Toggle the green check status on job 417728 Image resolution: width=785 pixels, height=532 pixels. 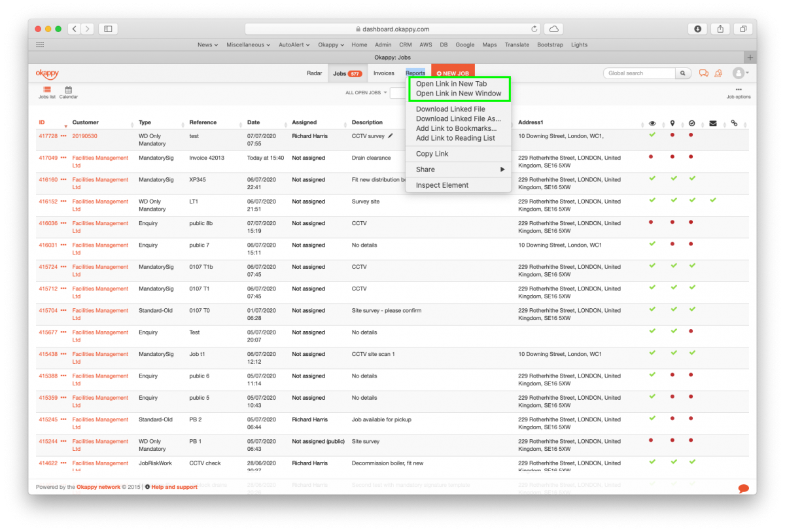tap(652, 135)
